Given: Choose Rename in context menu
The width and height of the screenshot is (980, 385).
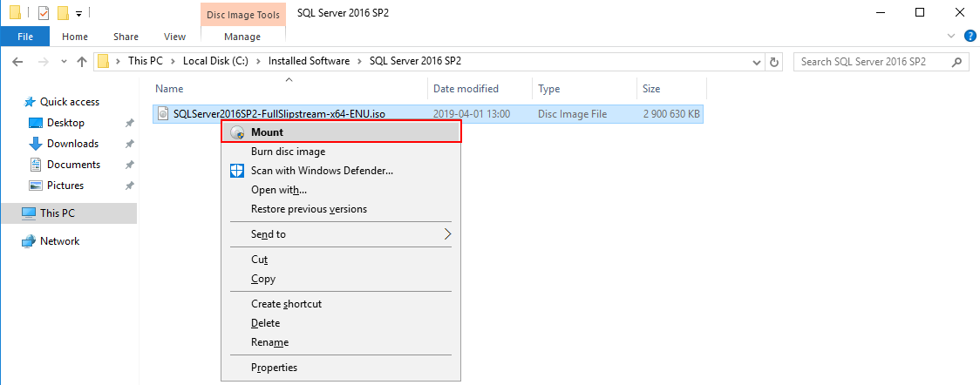Looking at the screenshot, I should tap(341, 342).
